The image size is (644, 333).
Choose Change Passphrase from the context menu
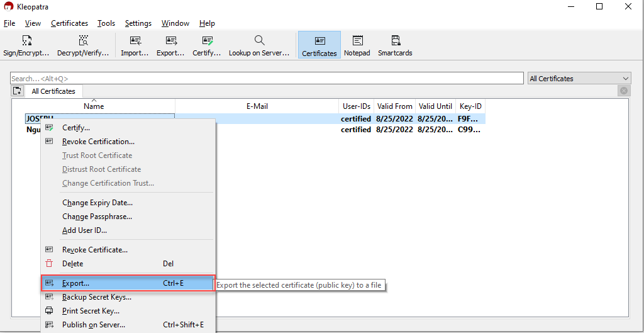97,217
